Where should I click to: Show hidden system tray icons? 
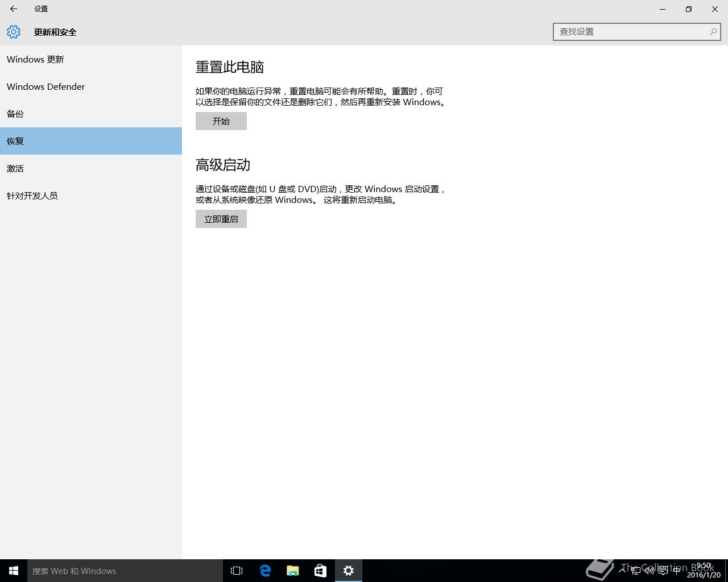[623, 571]
